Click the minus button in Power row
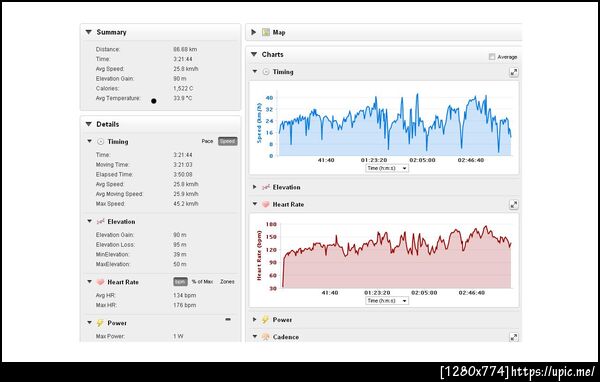The image size is (600, 382). [228, 319]
